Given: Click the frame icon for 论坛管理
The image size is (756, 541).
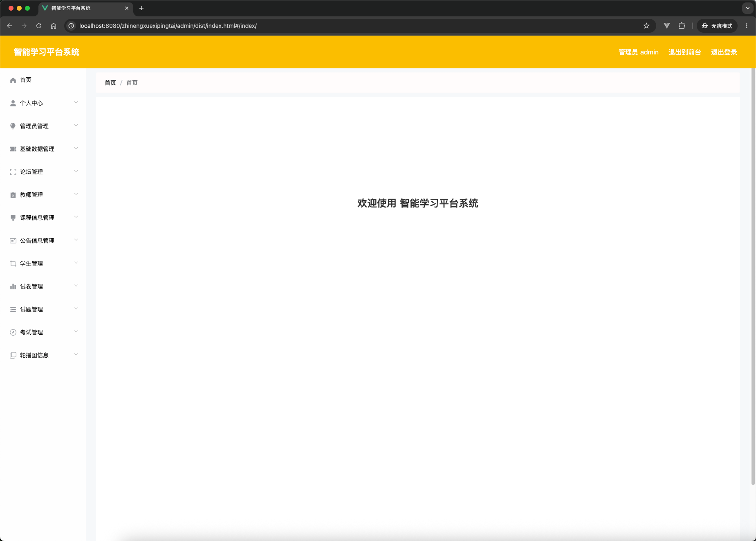Looking at the screenshot, I should click(x=13, y=172).
